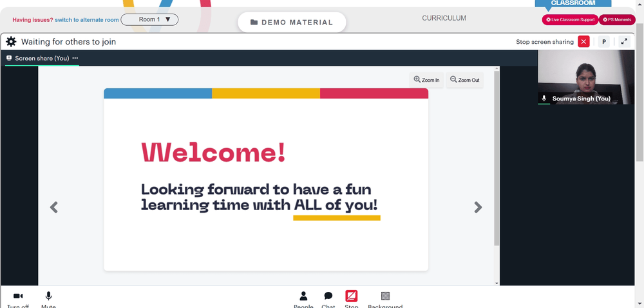The height and width of the screenshot is (308, 644).
Task: Stop screen sharing with red X button
Action: [x=583, y=41]
